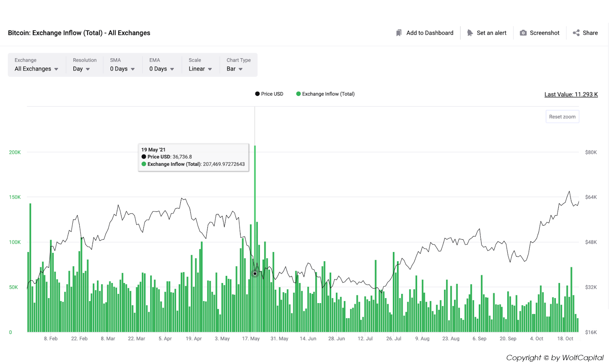
Task: Open Add to Dashboard text link
Action: (430, 33)
